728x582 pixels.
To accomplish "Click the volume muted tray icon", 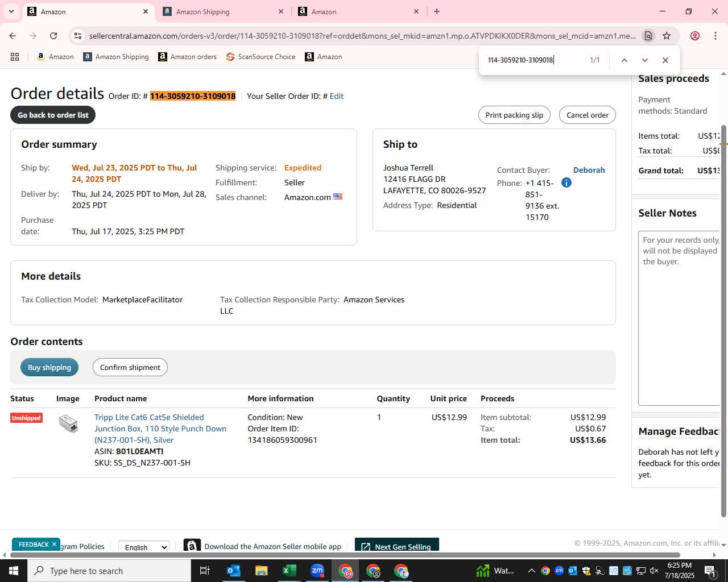I will point(654,571).
